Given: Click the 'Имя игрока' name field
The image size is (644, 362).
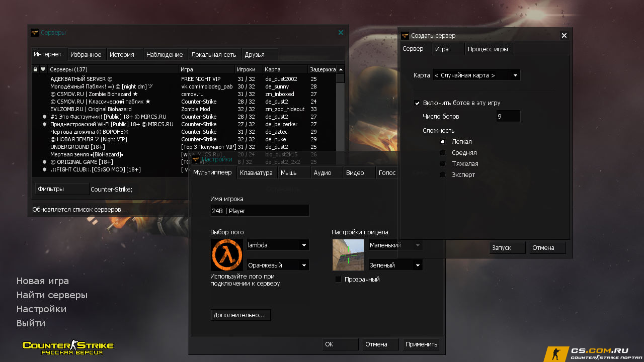Looking at the screenshot, I should (x=260, y=211).
